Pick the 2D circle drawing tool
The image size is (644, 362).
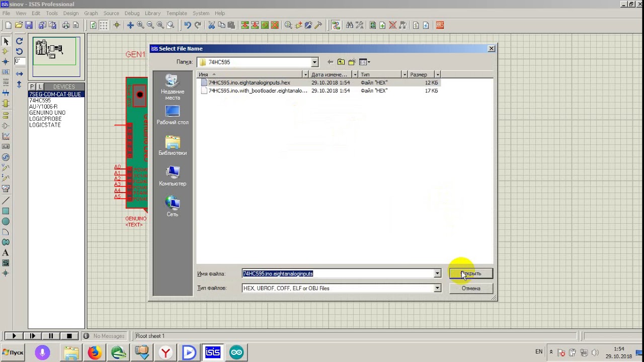(x=6, y=222)
